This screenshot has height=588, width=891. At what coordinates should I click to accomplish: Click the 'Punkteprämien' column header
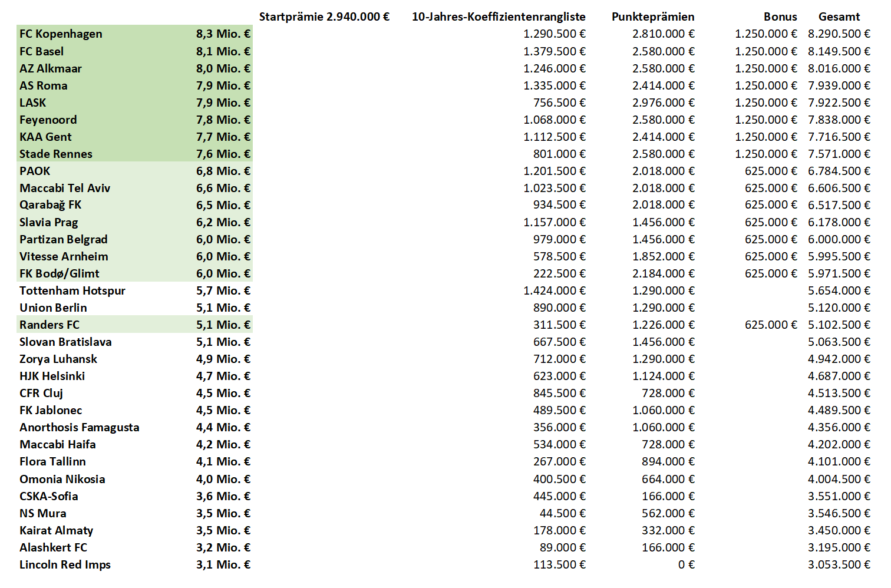click(x=653, y=16)
